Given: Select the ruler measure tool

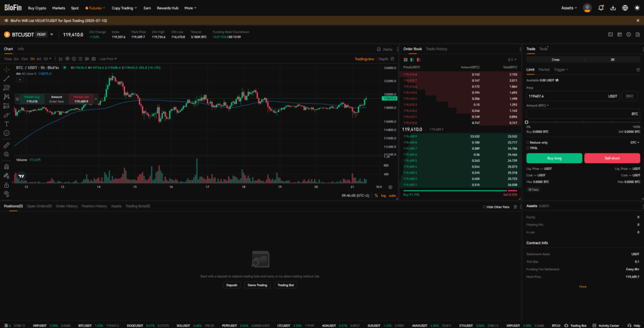Looking at the screenshot, I should [6, 145].
